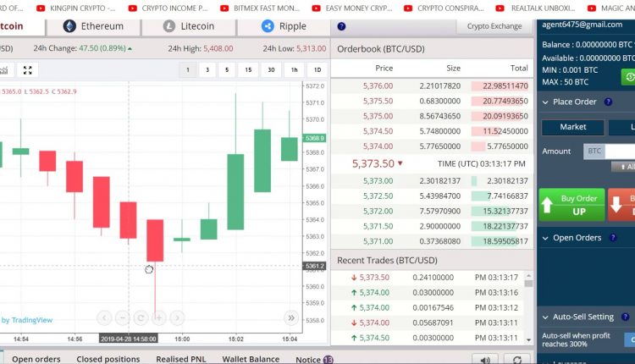Open the Open orders tab
Viewport: 635px width, 364px height.
(36, 359)
